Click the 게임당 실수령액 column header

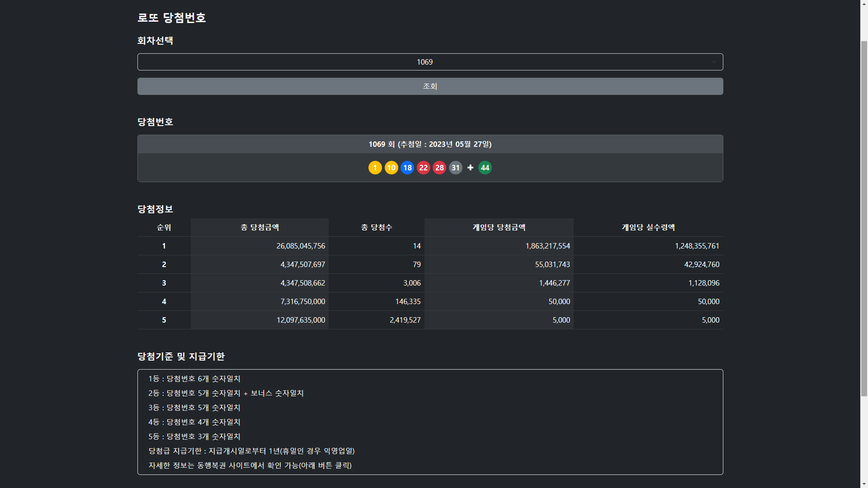click(648, 227)
